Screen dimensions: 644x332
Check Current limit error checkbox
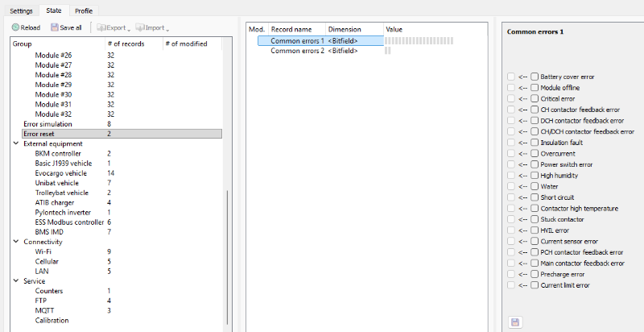(x=535, y=284)
